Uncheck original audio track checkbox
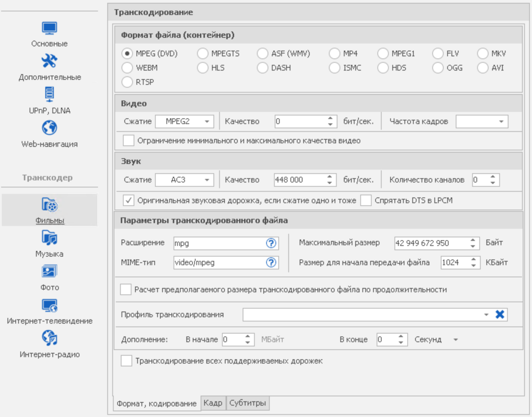Image resolution: width=532 pixels, height=417 pixels. pos(128,200)
